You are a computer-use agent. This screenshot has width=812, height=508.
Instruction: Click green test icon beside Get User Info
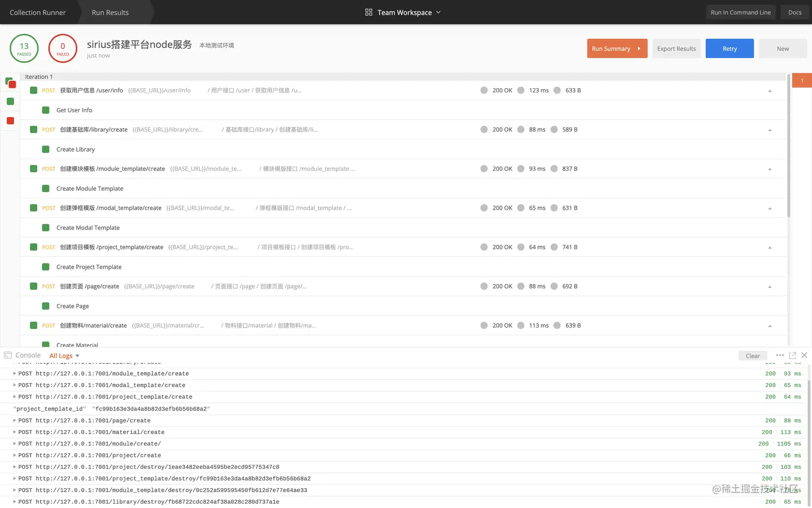(x=46, y=110)
